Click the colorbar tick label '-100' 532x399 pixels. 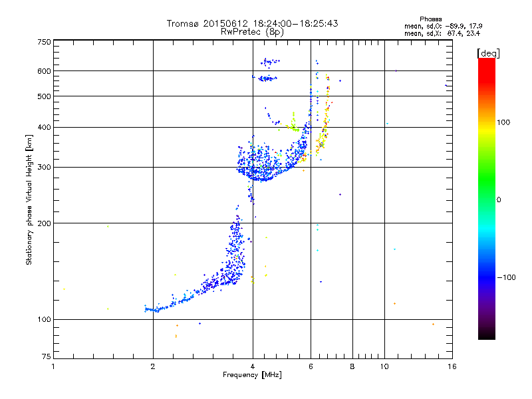point(506,277)
